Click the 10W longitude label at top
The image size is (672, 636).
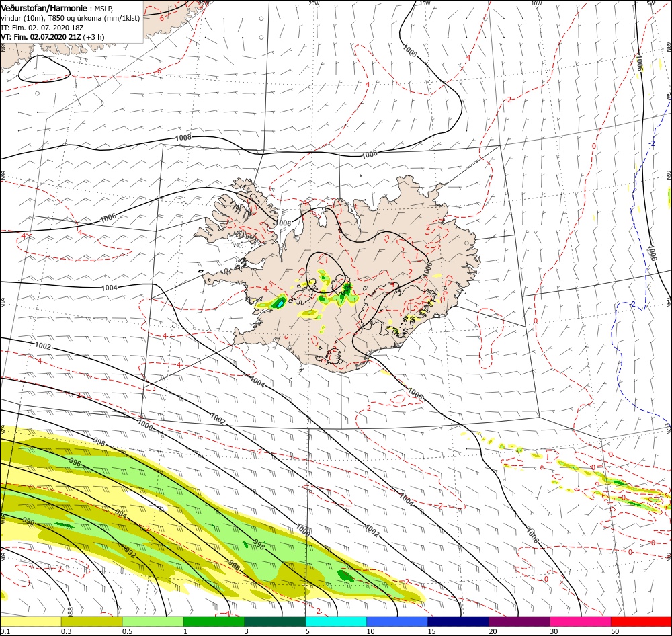coord(536,3)
